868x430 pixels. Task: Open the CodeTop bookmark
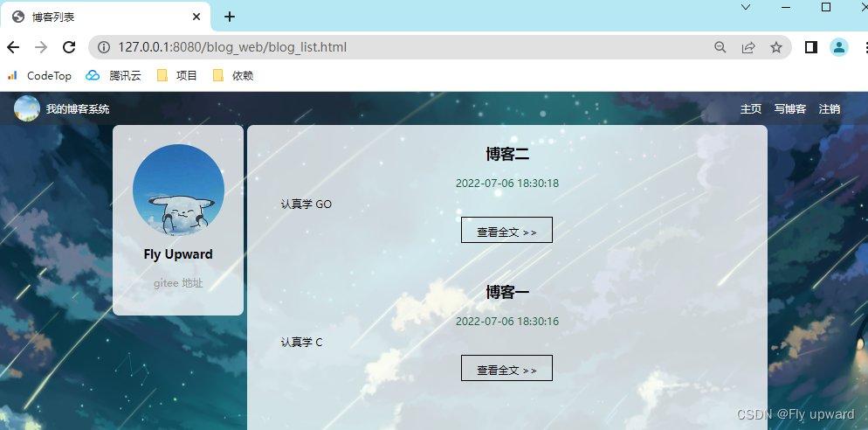click(39, 76)
